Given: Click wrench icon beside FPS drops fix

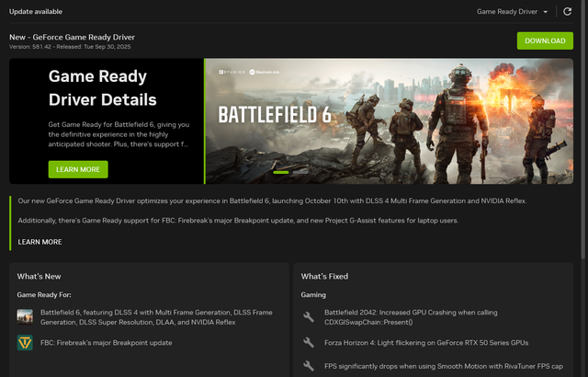Looking at the screenshot, I should (309, 366).
